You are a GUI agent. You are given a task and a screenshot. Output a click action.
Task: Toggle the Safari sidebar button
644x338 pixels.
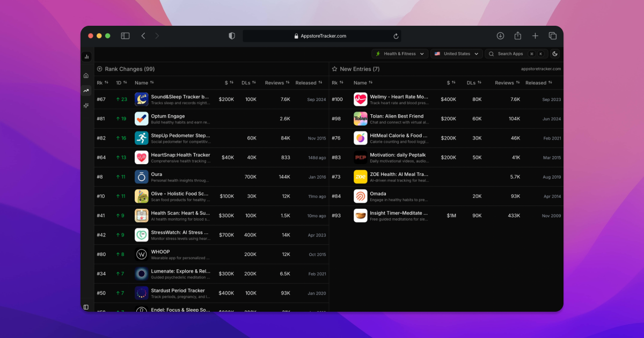pyautogui.click(x=125, y=36)
